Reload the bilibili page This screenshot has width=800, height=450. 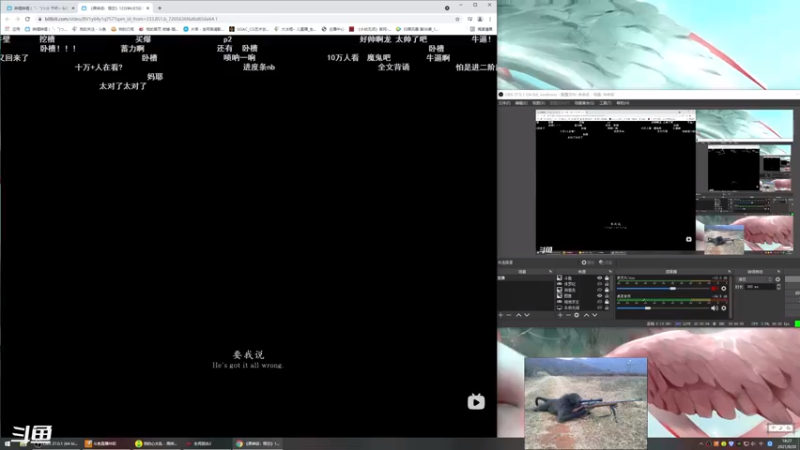tap(28, 19)
